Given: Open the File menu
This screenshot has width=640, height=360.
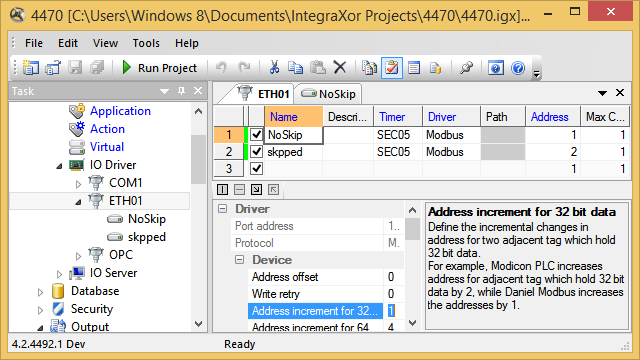Looking at the screenshot, I should 34,43.
